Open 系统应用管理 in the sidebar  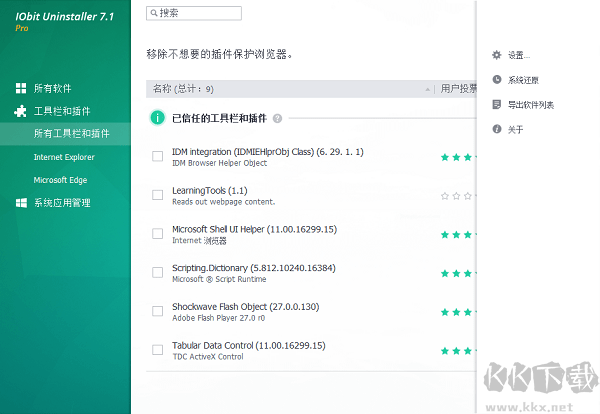tap(62, 203)
